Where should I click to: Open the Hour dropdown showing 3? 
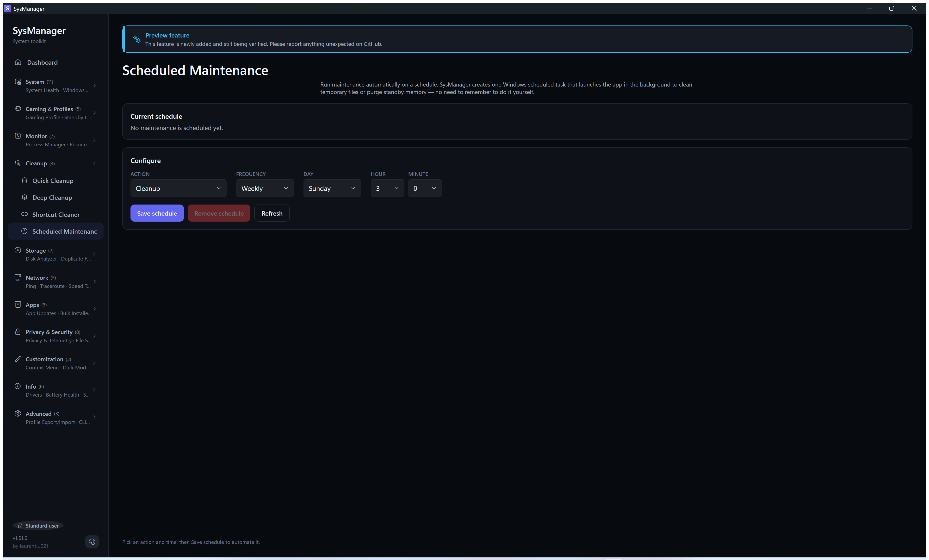(388, 188)
